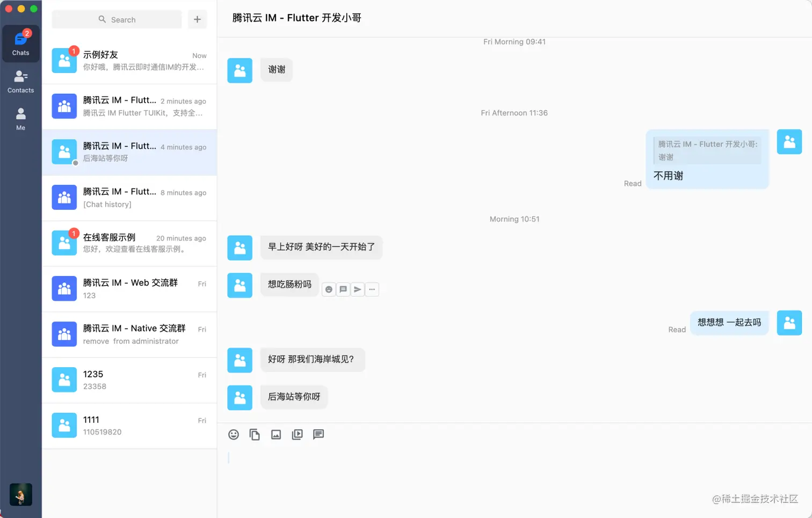
Task: Click the 谢谢 message bubble
Action: coord(277,70)
